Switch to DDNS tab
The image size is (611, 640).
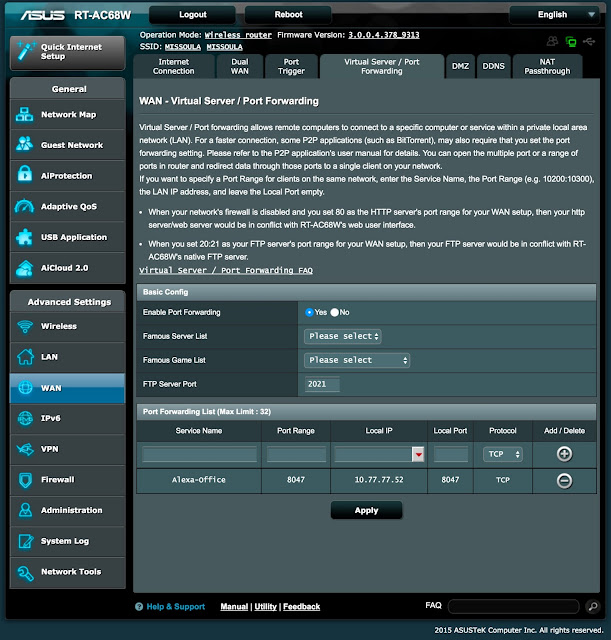point(493,67)
